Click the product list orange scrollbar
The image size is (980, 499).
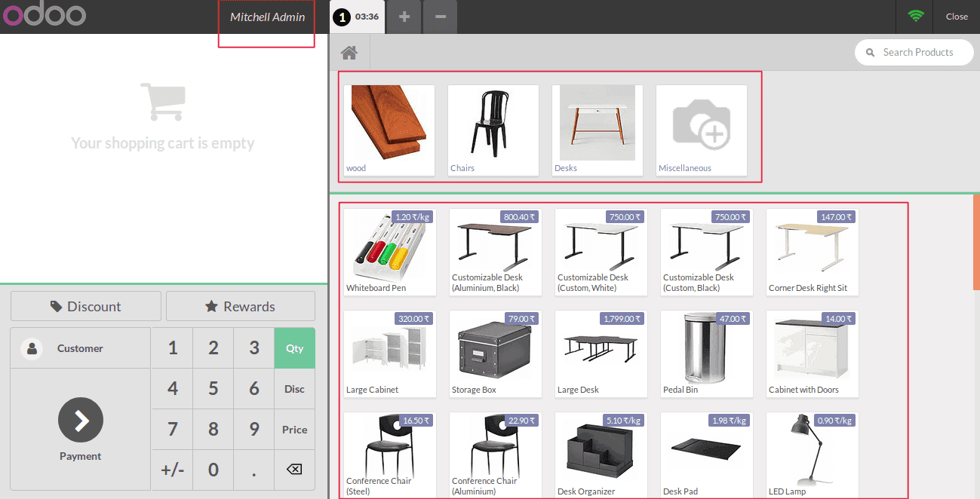tap(976, 242)
